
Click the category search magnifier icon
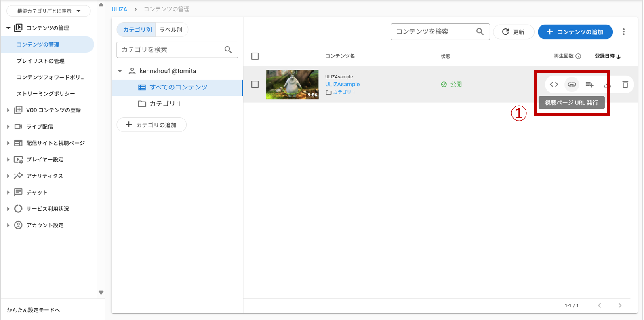pyautogui.click(x=228, y=50)
